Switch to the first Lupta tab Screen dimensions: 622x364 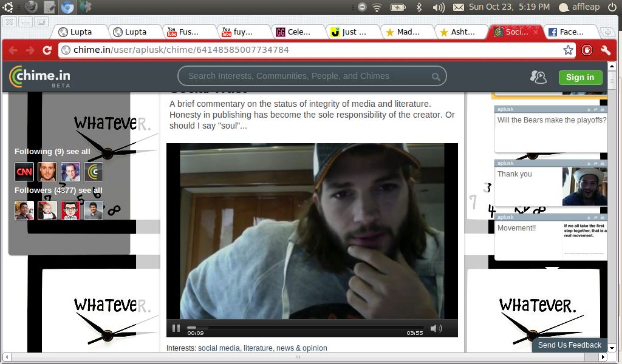tap(81, 32)
